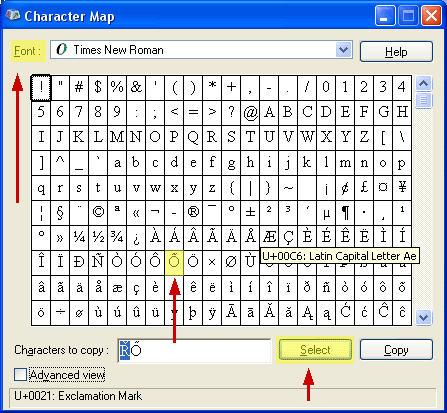
Task: Select the Ø capital character
Action: click(231, 263)
